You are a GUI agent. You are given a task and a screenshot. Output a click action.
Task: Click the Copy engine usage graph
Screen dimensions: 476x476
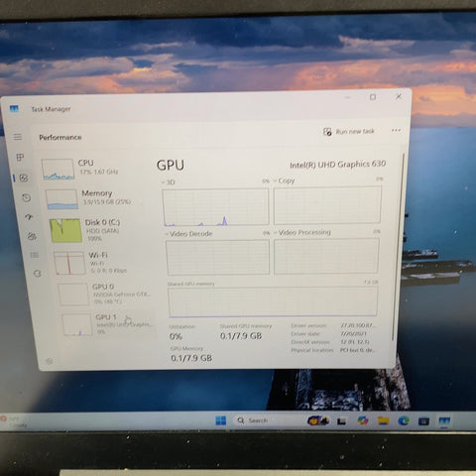click(x=327, y=205)
